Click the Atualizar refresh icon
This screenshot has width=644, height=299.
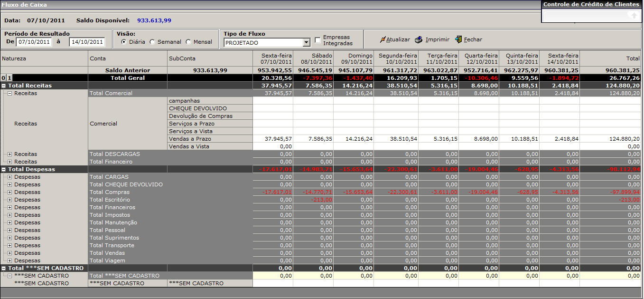[382, 39]
